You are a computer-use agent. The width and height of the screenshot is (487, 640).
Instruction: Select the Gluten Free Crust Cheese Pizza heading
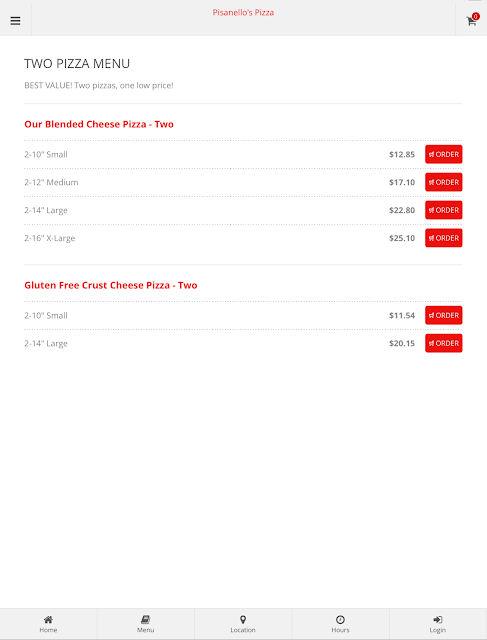coord(111,285)
